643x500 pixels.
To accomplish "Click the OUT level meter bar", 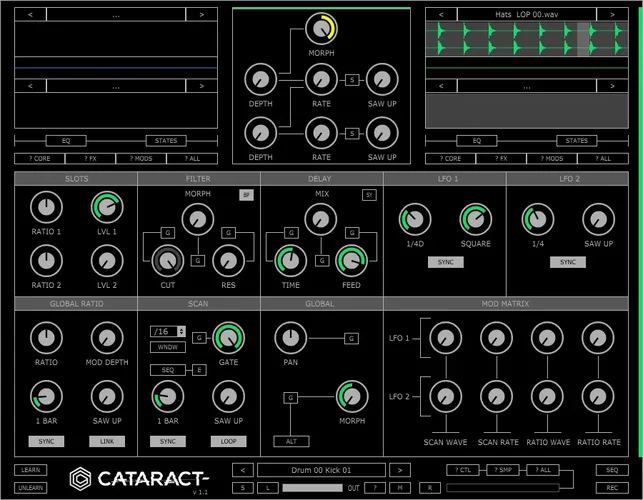I will pos(312,488).
